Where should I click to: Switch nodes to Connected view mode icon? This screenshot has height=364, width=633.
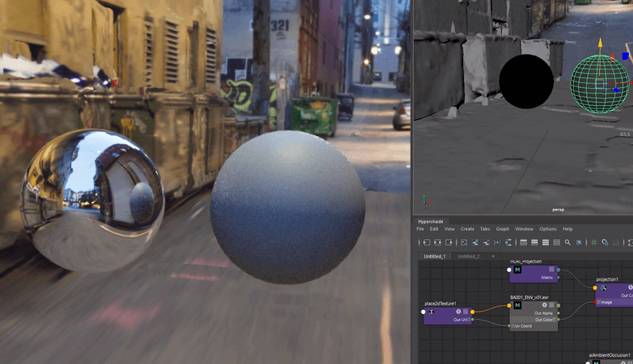[x=535, y=242]
